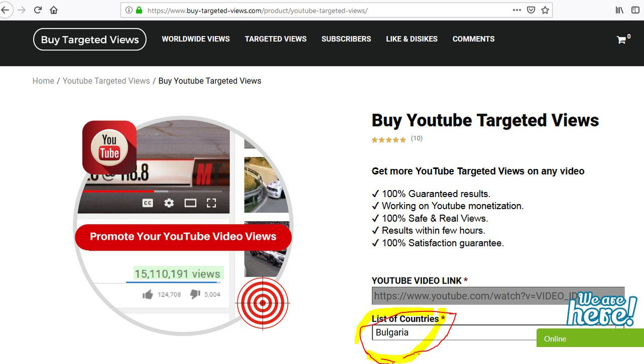Click the five-star rating stars
Viewport: 644px width, 364px height.
click(x=389, y=140)
